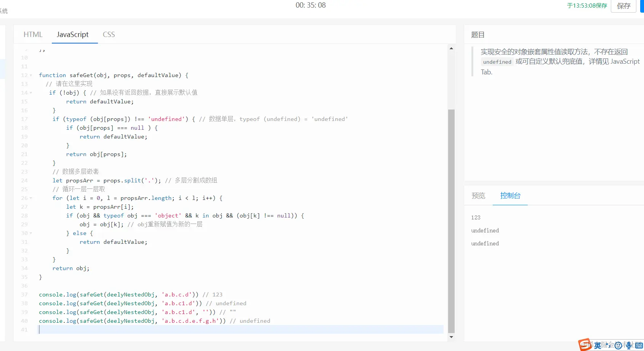This screenshot has width=644, height=351.
Task: Click the 'return obj;' statement
Action: (x=71, y=268)
